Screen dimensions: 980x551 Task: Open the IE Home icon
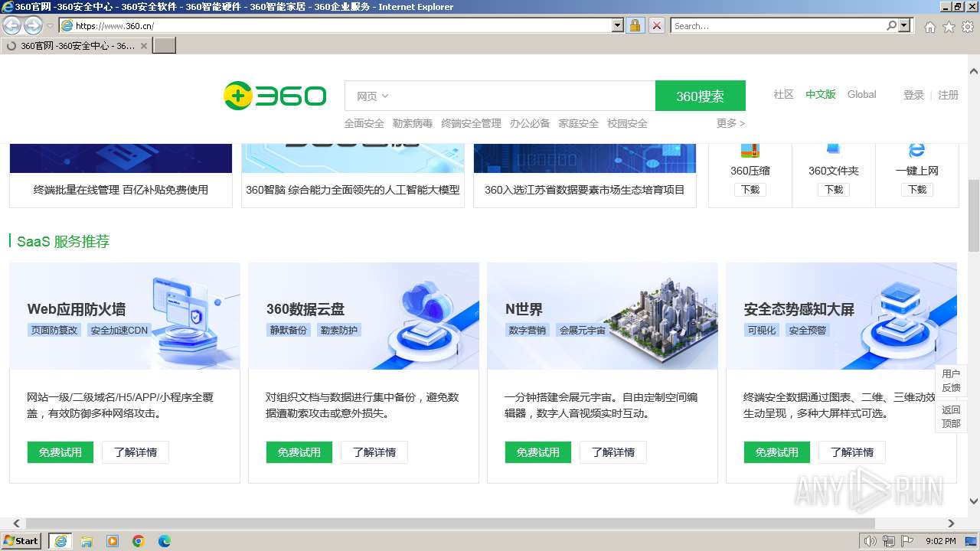(x=929, y=27)
